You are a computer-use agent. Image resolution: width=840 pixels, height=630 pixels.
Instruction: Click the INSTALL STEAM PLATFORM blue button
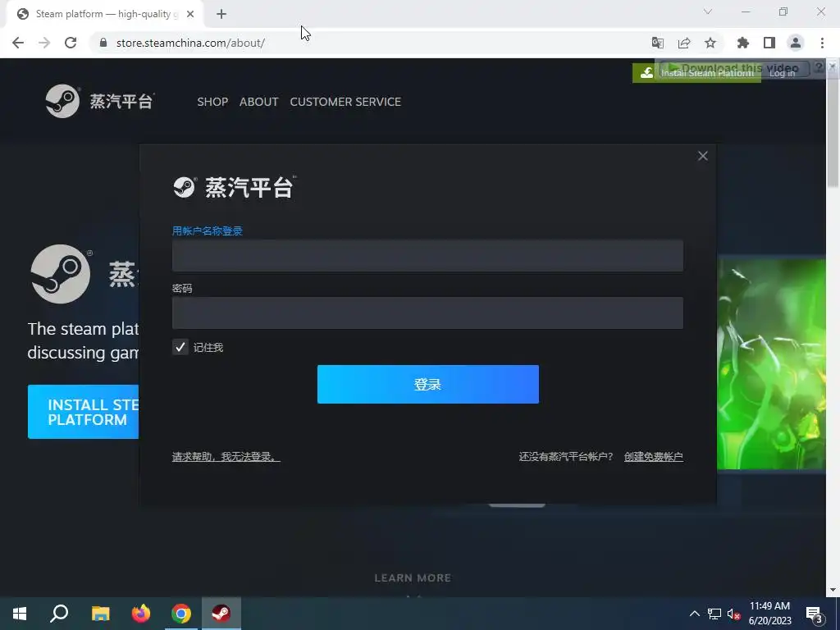click(x=83, y=412)
